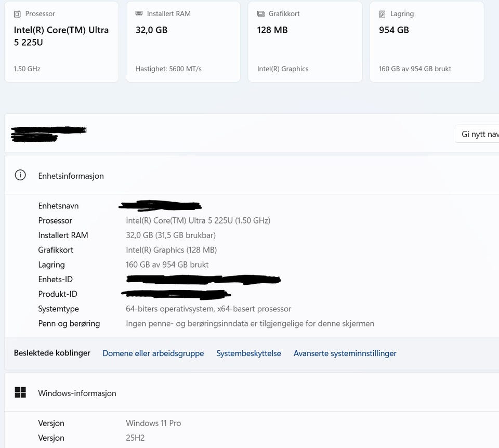Click the Systemtype row label
The width and height of the screenshot is (499, 448).
point(59,309)
